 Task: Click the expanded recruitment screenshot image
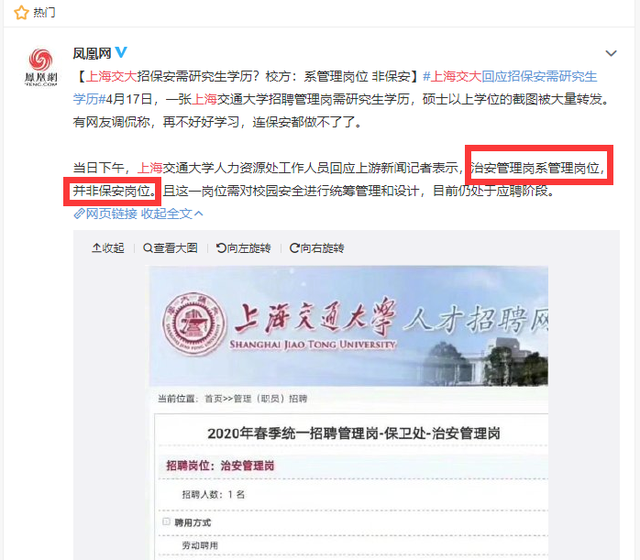[x=349, y=412]
